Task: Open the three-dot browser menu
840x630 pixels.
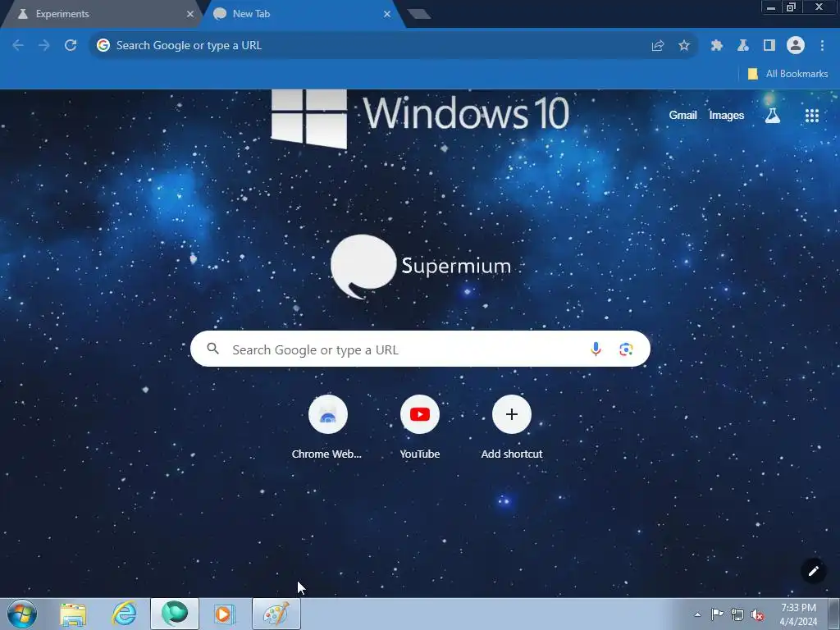Action: pos(822,46)
